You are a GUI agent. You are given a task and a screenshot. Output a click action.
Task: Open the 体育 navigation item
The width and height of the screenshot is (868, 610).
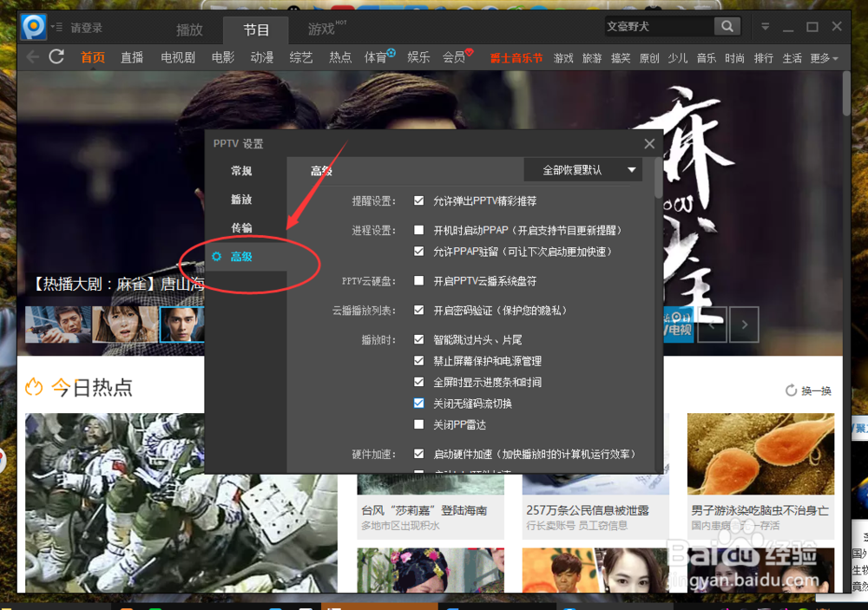375,57
